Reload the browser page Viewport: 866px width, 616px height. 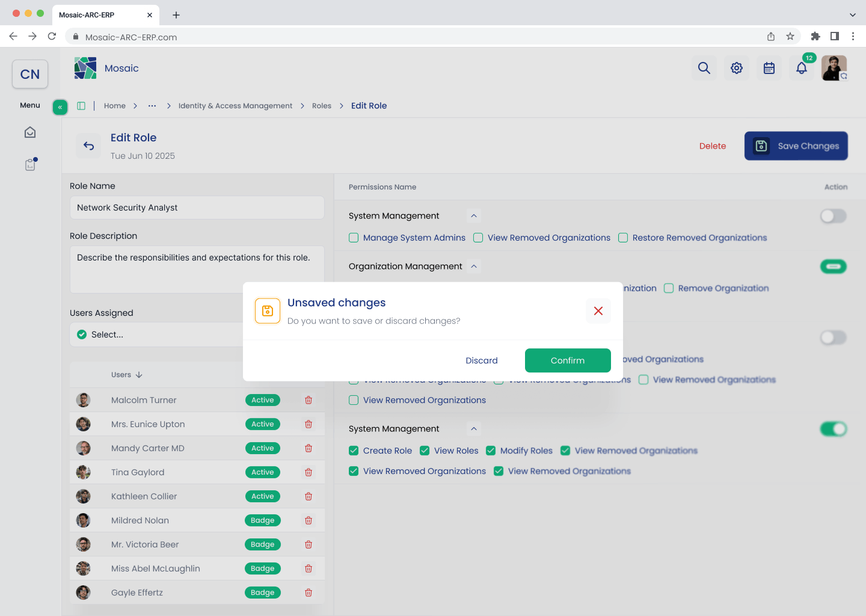(x=52, y=36)
